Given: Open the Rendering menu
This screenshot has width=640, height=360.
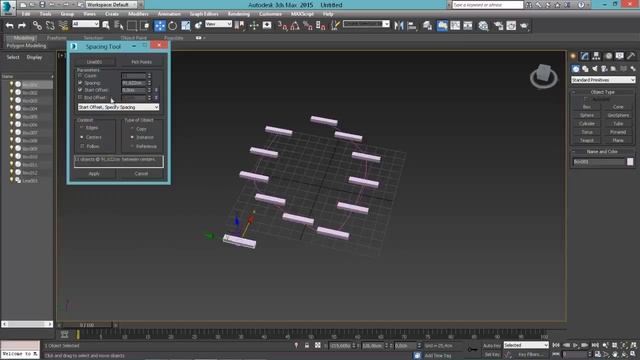Looking at the screenshot, I should coord(239,14).
